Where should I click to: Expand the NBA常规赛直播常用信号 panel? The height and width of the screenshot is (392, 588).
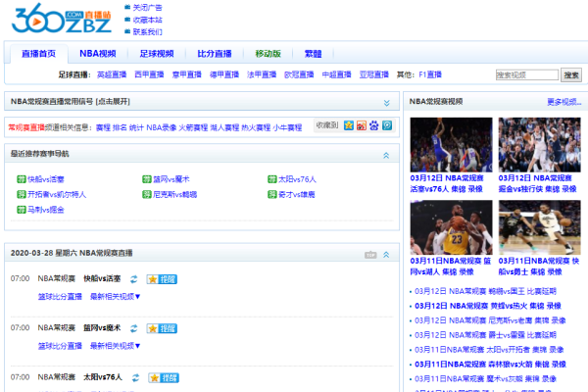(387, 103)
